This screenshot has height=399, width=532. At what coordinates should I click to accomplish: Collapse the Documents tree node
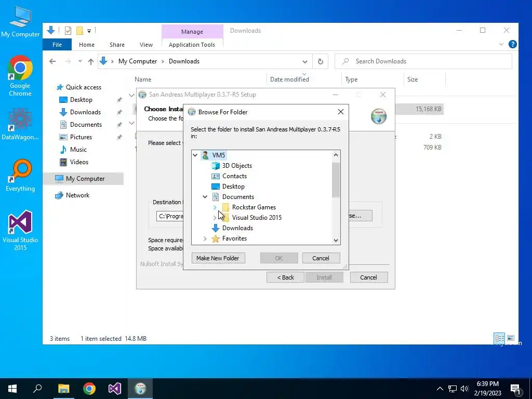point(205,197)
